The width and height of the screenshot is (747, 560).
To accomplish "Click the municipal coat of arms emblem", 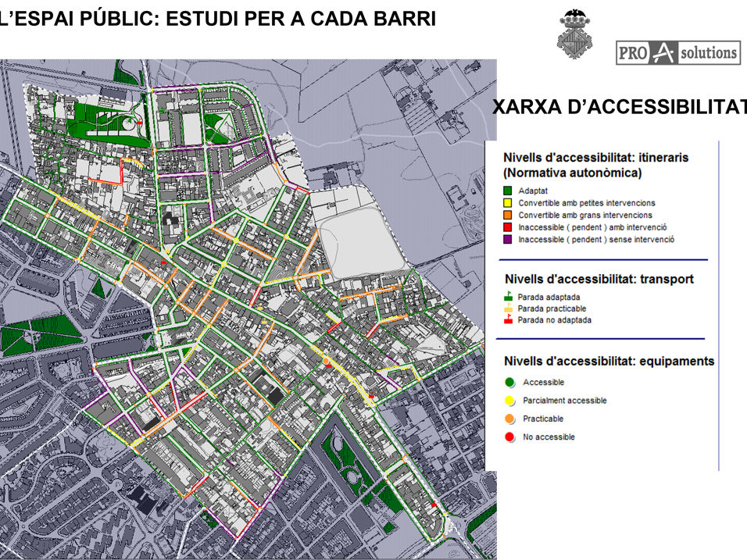I will [574, 27].
